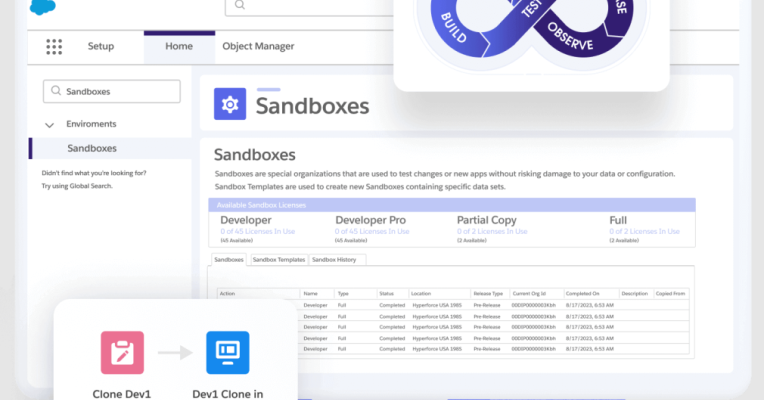The image size is (764, 400).
Task: Select Sandboxes in the sidebar tree
Action: click(x=110, y=148)
